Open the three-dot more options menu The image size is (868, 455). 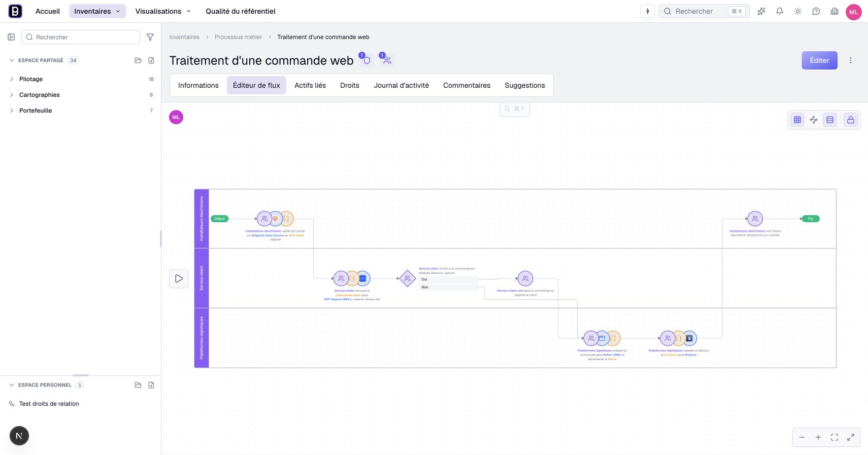click(x=851, y=60)
